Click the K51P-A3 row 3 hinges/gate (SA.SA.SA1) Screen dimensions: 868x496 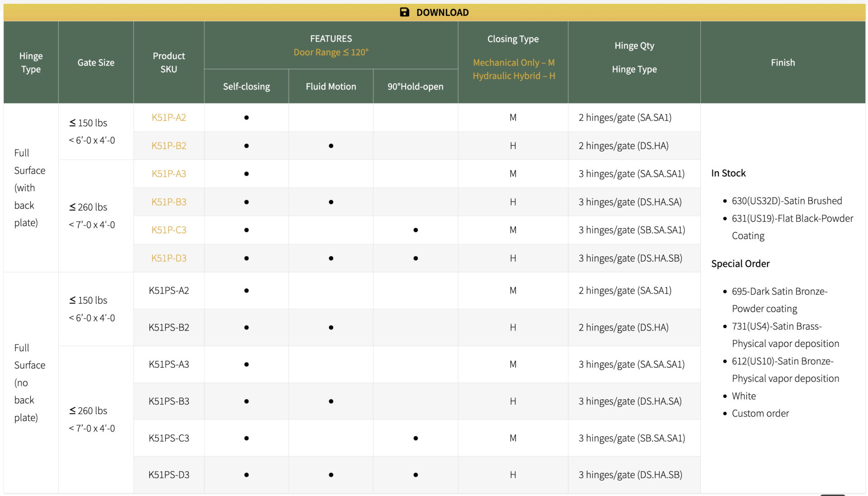point(632,174)
